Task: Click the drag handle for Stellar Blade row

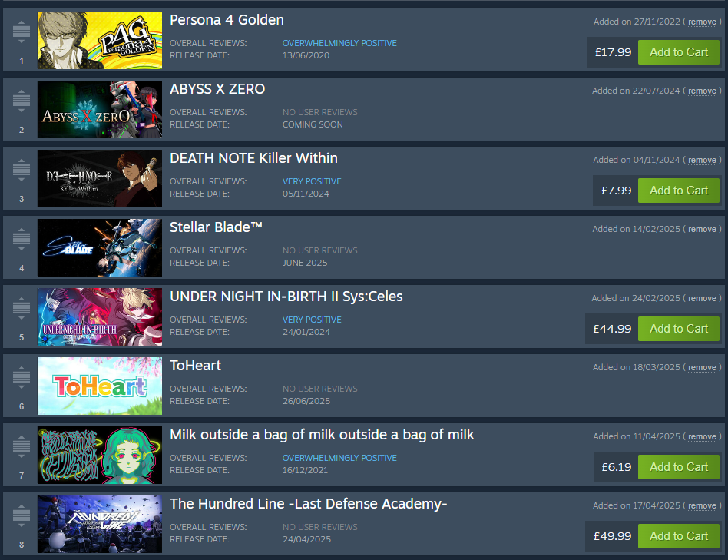Action: 22,239
